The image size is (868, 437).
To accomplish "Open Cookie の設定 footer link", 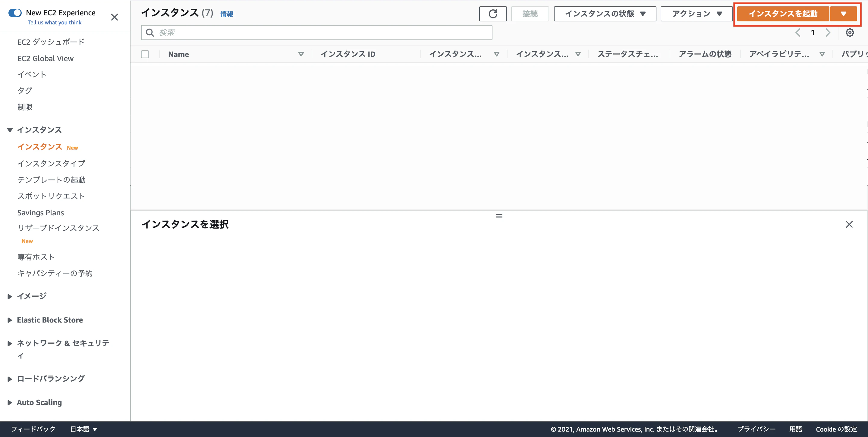I will coord(836,429).
